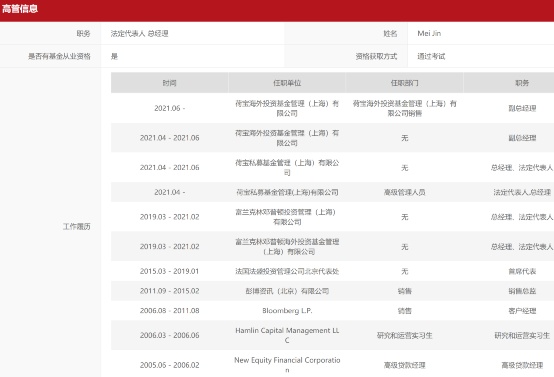The height and width of the screenshot is (377, 554).
Task: Select 2021.04 - 2021.06 date in the 副总经理 row
Action: pyautogui.click(x=170, y=138)
